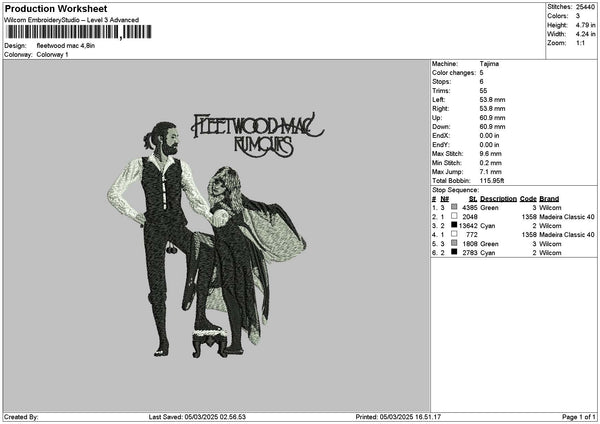Image resolution: width=600 pixels, height=424 pixels.
Task: Click the 'Brand' column header
Action: (x=549, y=199)
